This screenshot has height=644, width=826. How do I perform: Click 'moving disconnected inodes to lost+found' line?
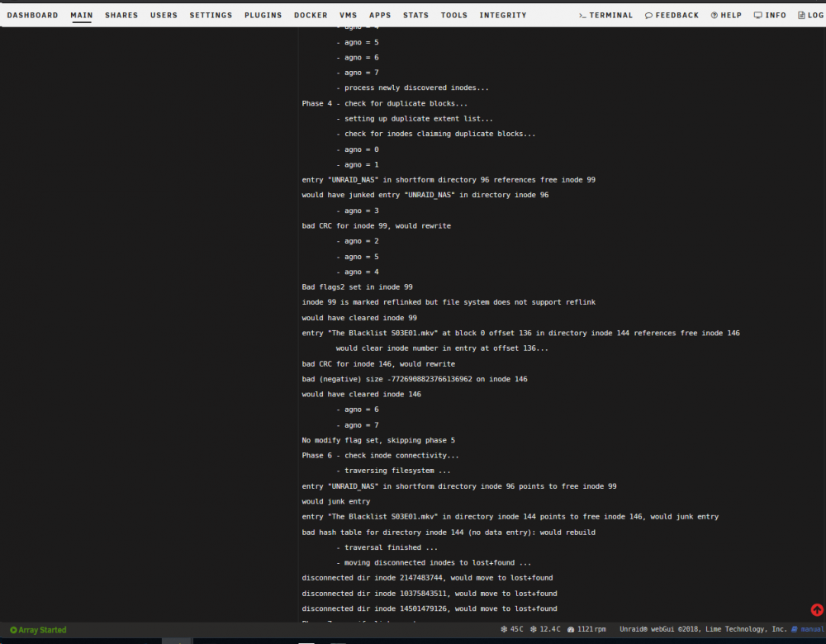click(434, 562)
